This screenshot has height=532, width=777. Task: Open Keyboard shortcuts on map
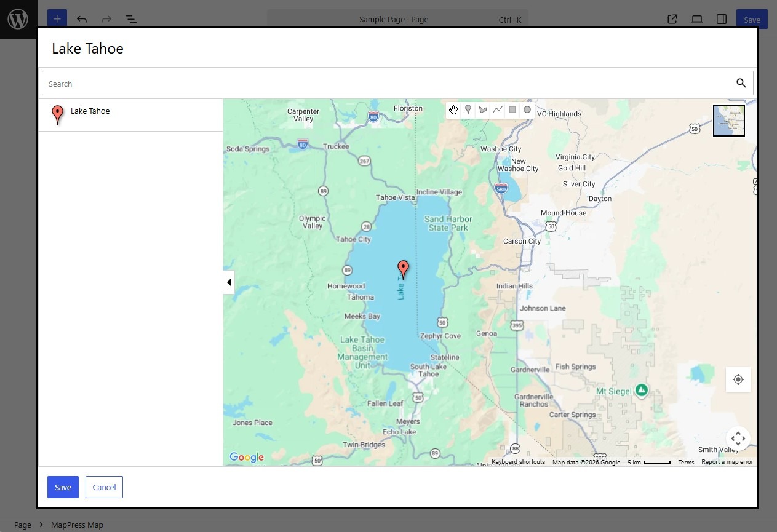(518, 462)
